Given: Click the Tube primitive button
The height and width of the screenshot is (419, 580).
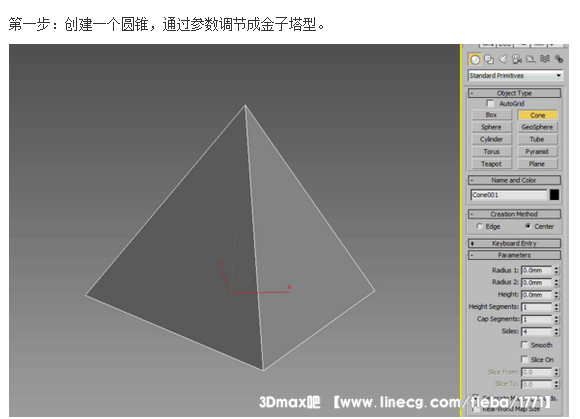Looking at the screenshot, I should click(537, 139).
